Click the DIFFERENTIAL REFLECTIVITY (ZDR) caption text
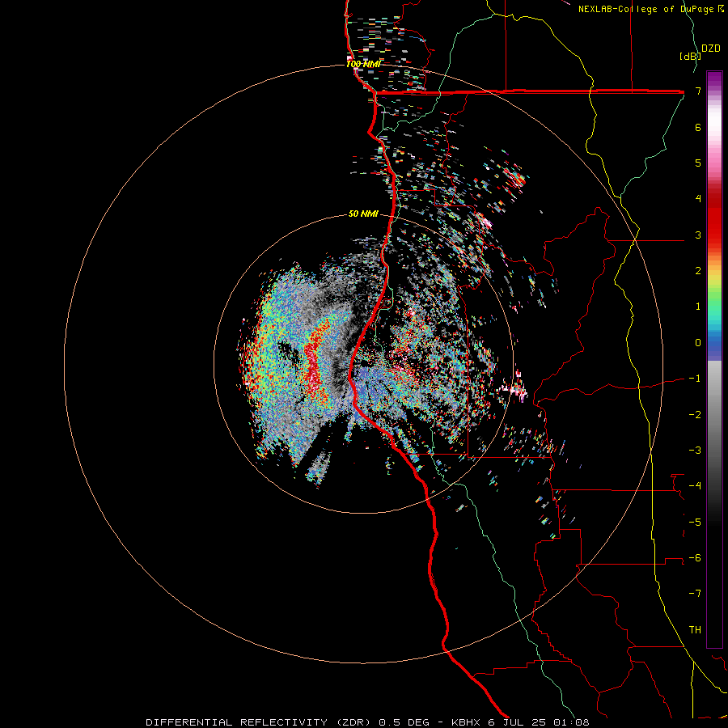 pos(259,722)
